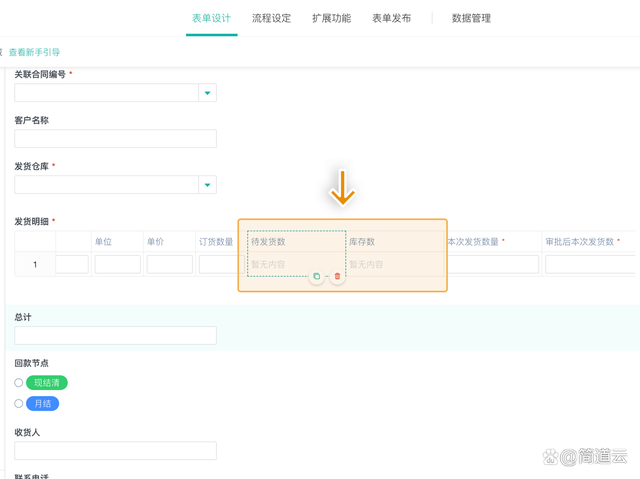Click the 本次发货数量 input cell

point(492,265)
